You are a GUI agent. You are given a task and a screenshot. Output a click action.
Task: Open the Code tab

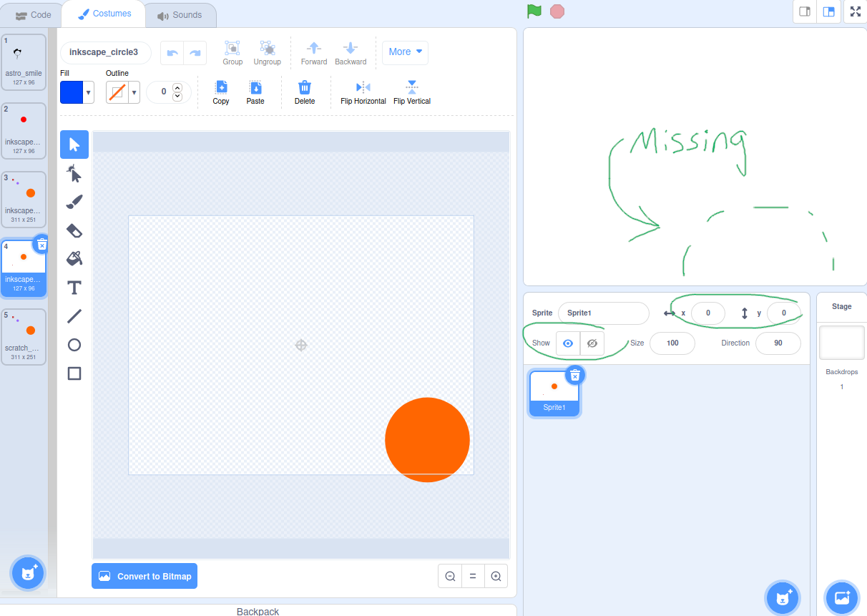[32, 14]
